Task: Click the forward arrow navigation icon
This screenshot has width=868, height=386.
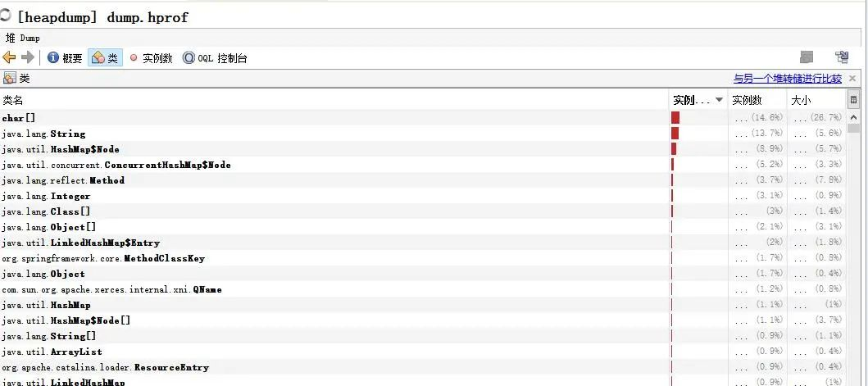Action: tap(28, 57)
